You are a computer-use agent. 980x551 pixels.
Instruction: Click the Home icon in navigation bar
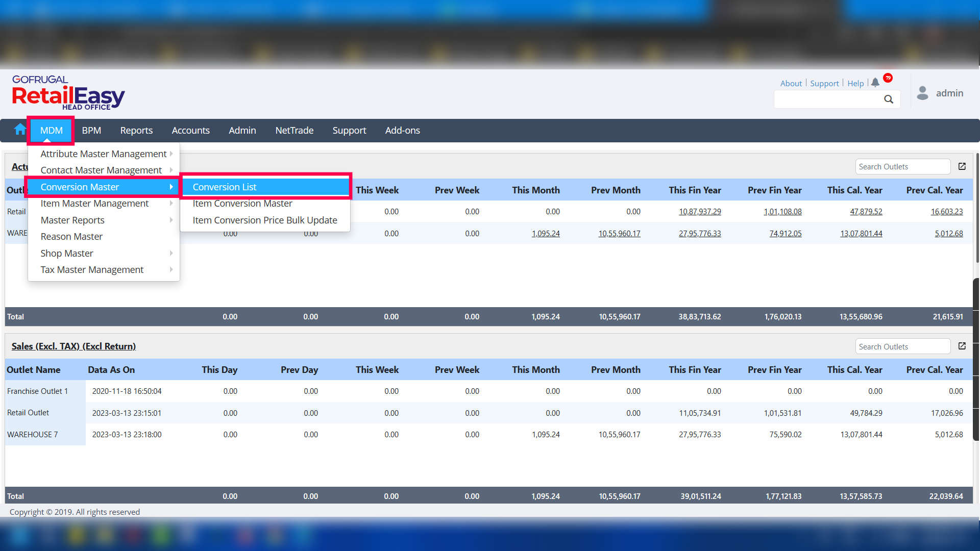coord(20,130)
